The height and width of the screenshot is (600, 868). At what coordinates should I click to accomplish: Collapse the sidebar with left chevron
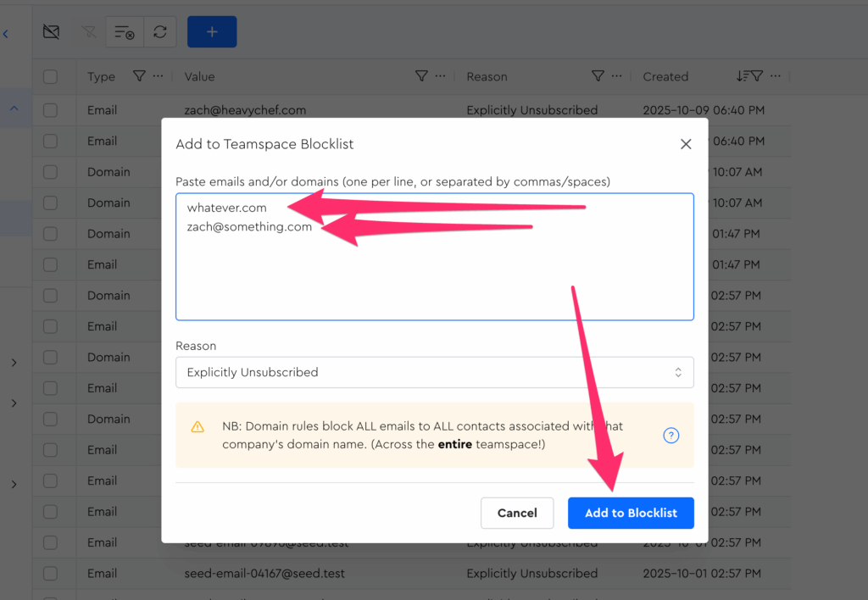coord(6,34)
